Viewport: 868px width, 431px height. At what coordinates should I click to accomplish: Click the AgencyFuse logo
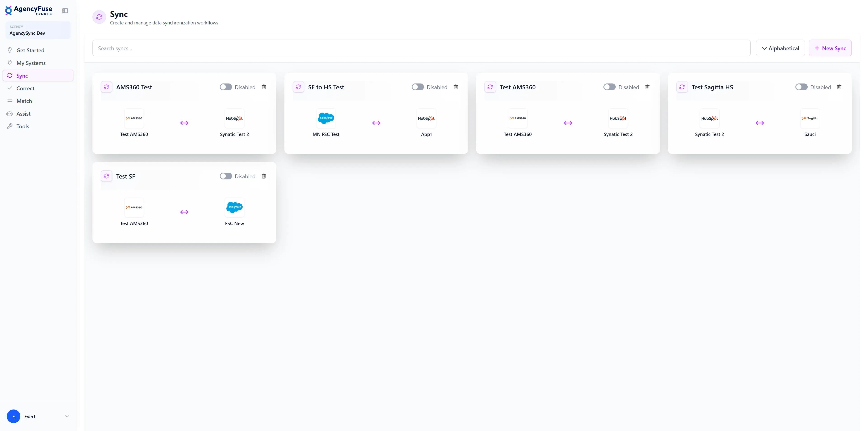click(x=29, y=10)
